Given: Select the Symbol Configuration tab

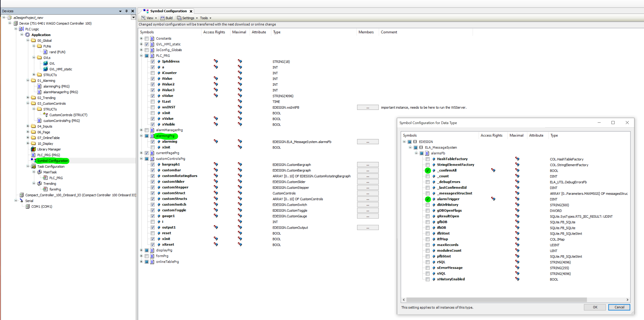Looking at the screenshot, I should click(x=168, y=11).
